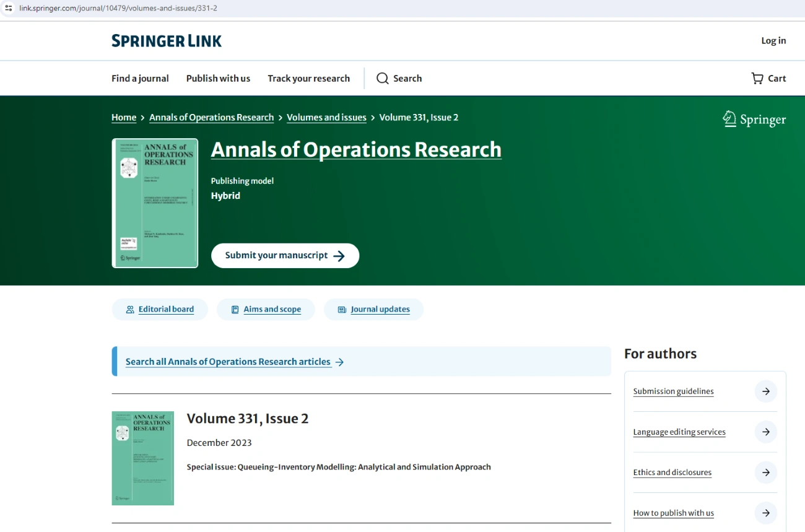Open Submission guidelines link
This screenshot has height=532, width=805.
point(673,391)
